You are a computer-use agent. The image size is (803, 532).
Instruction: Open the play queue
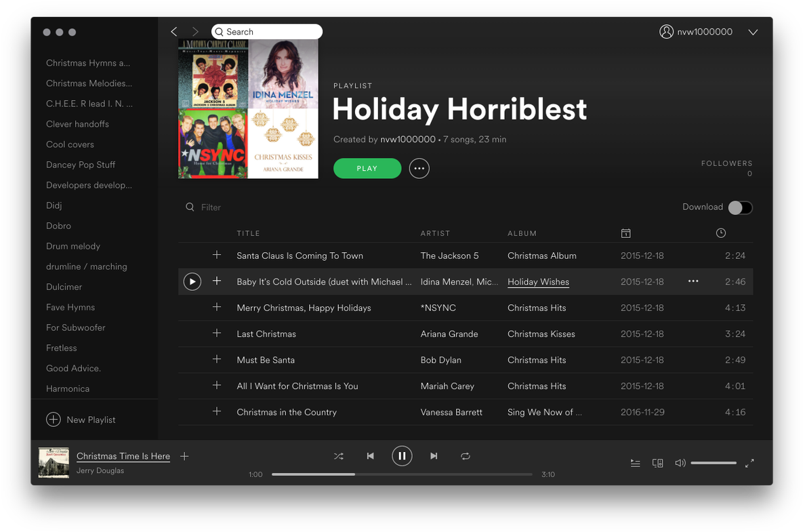(x=635, y=463)
